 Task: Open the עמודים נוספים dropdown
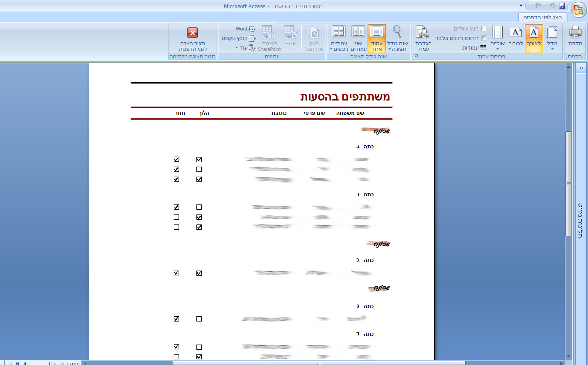tap(338, 38)
